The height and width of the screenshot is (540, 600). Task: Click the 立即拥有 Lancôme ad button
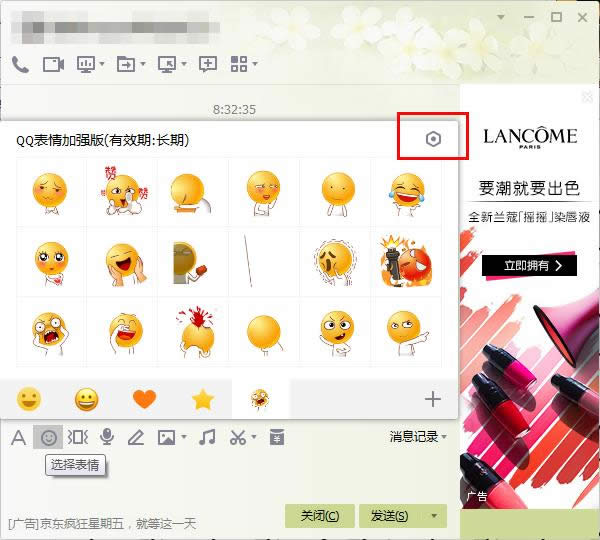529,265
